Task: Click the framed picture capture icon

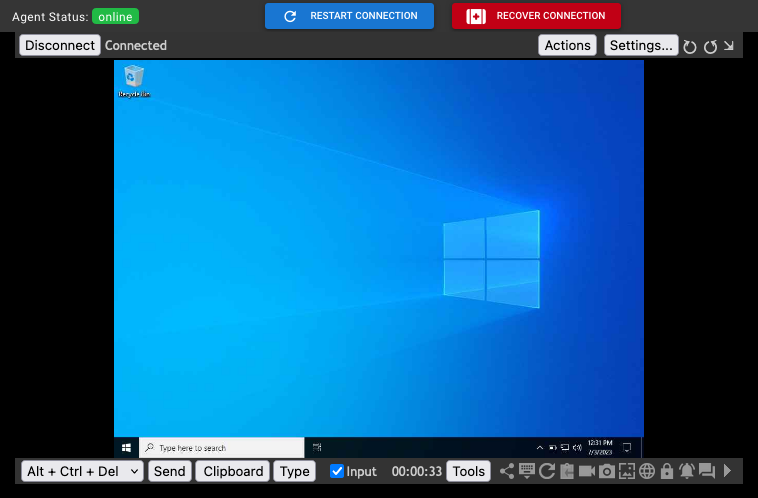Action: (627, 471)
